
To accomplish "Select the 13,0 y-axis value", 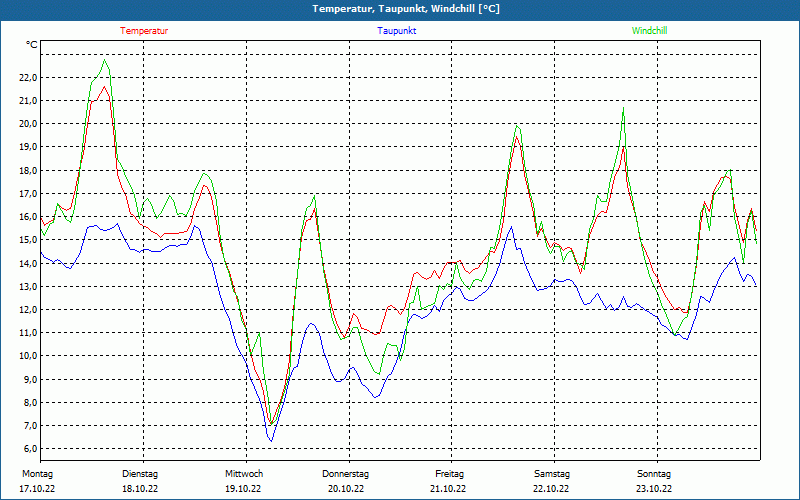I will coord(29,286).
